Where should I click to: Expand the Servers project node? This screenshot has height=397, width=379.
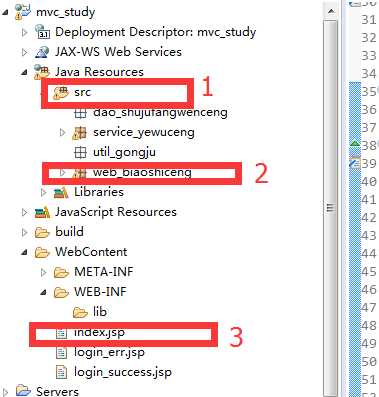coord(5,391)
